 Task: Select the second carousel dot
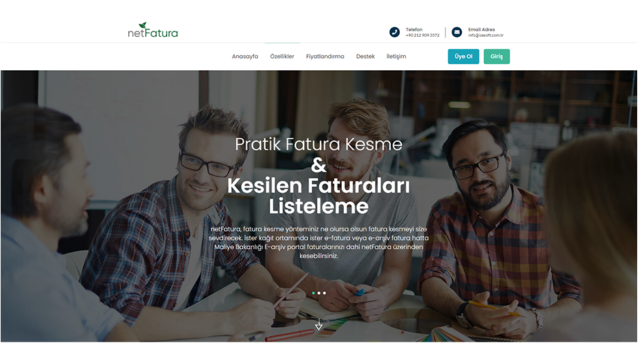pyautogui.click(x=319, y=293)
